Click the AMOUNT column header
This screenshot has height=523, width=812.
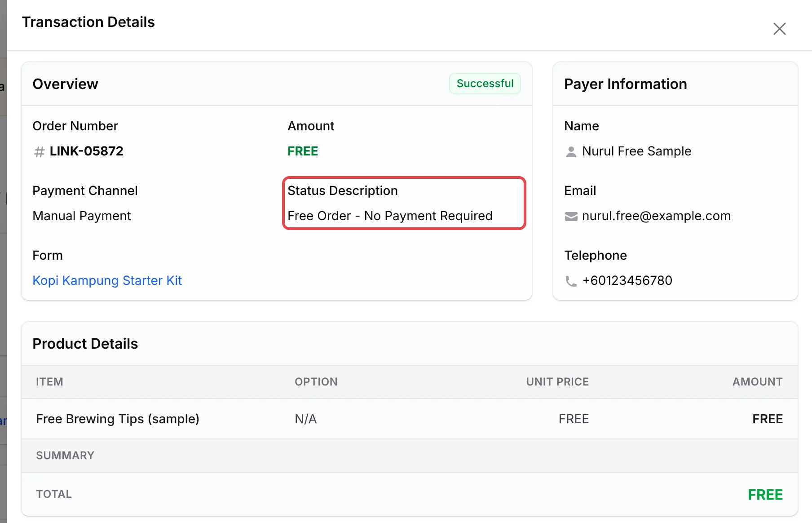(758, 381)
